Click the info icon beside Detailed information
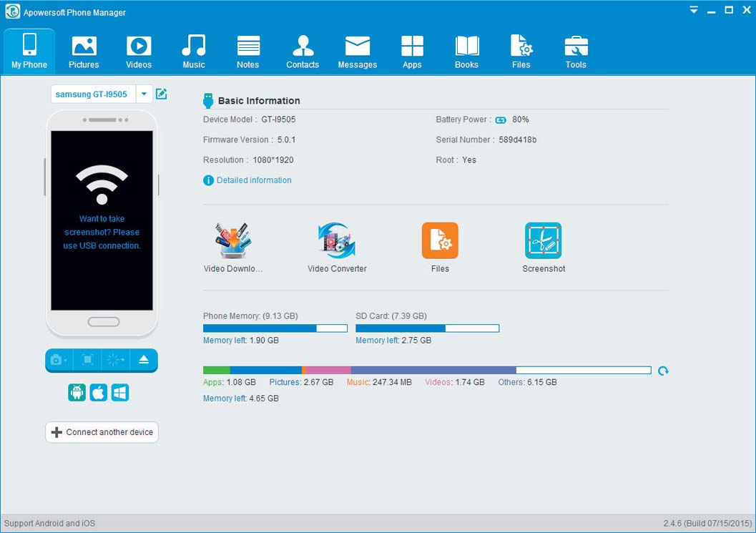Image resolution: width=756 pixels, height=533 pixels. click(x=208, y=180)
